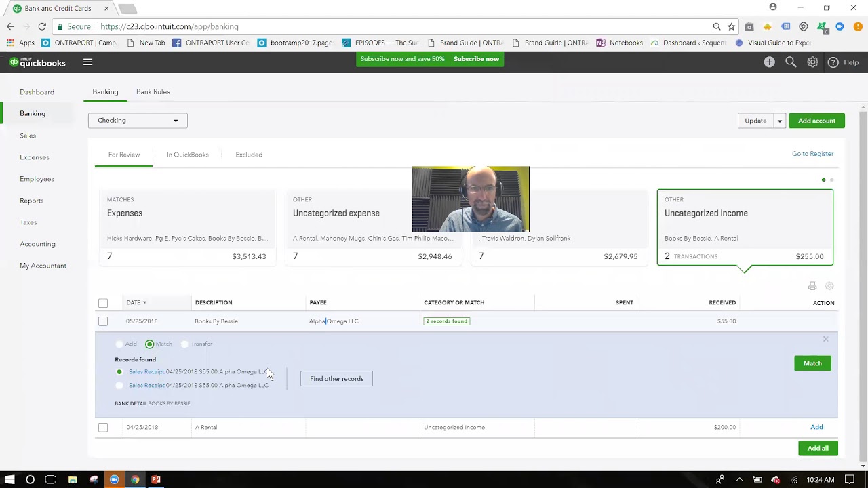Open My Accountant in the sidebar
This screenshot has width=868, height=488.
pyautogui.click(x=43, y=266)
